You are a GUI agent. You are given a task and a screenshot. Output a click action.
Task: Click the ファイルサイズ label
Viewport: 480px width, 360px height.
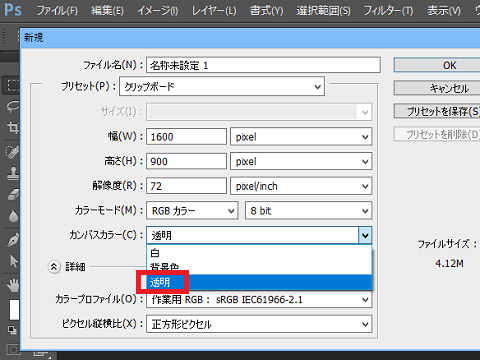coord(447,244)
